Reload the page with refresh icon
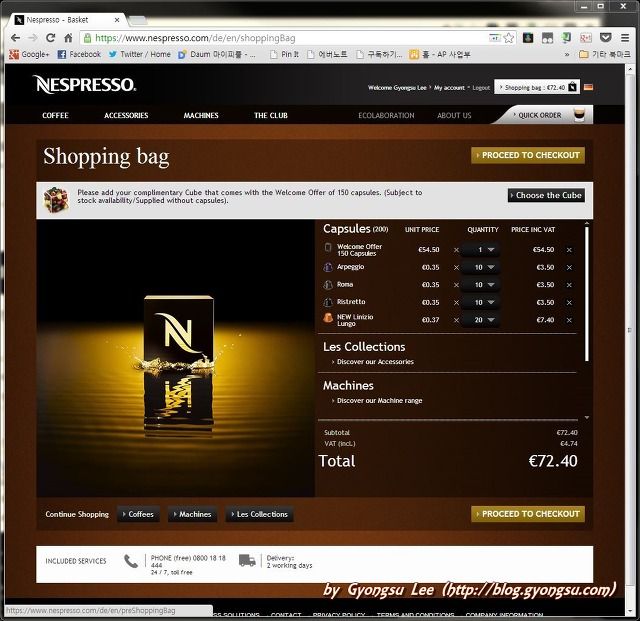Viewport: 640px width, 621px height. click(51, 38)
